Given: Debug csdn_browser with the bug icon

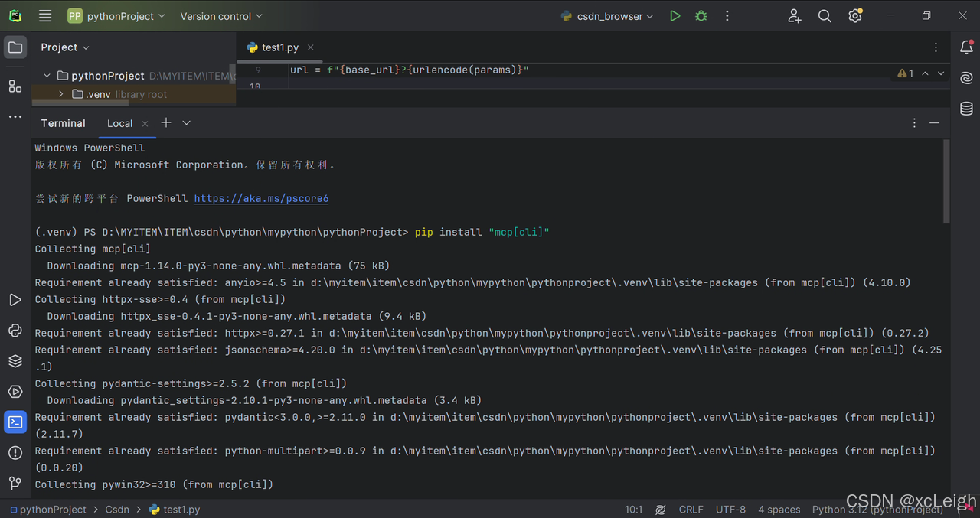Looking at the screenshot, I should pyautogui.click(x=701, y=16).
